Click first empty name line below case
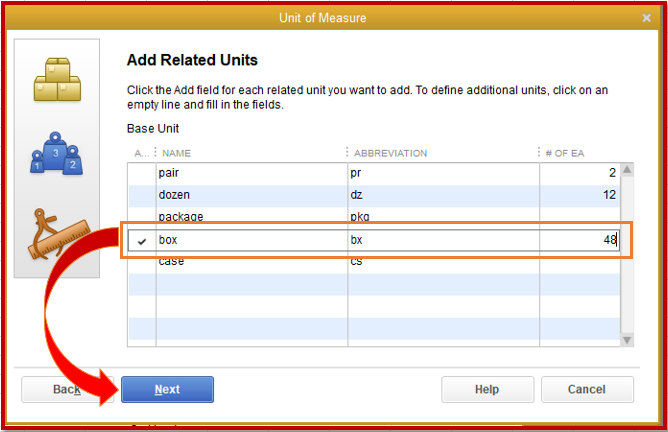Screen dimensions: 668x432 (x=252, y=285)
